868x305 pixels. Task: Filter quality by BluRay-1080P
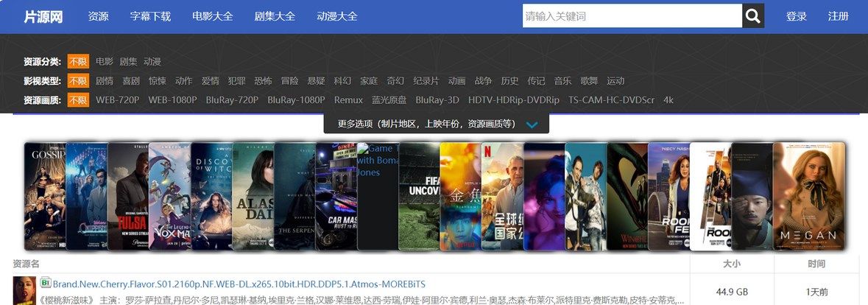click(296, 100)
